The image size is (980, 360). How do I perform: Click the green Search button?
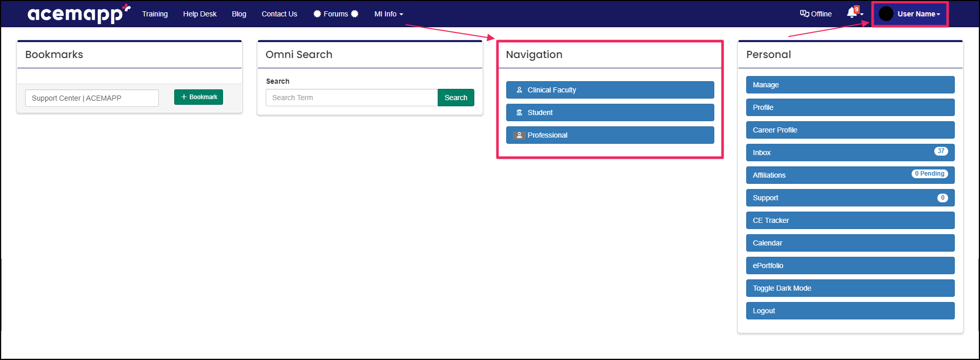pos(456,98)
